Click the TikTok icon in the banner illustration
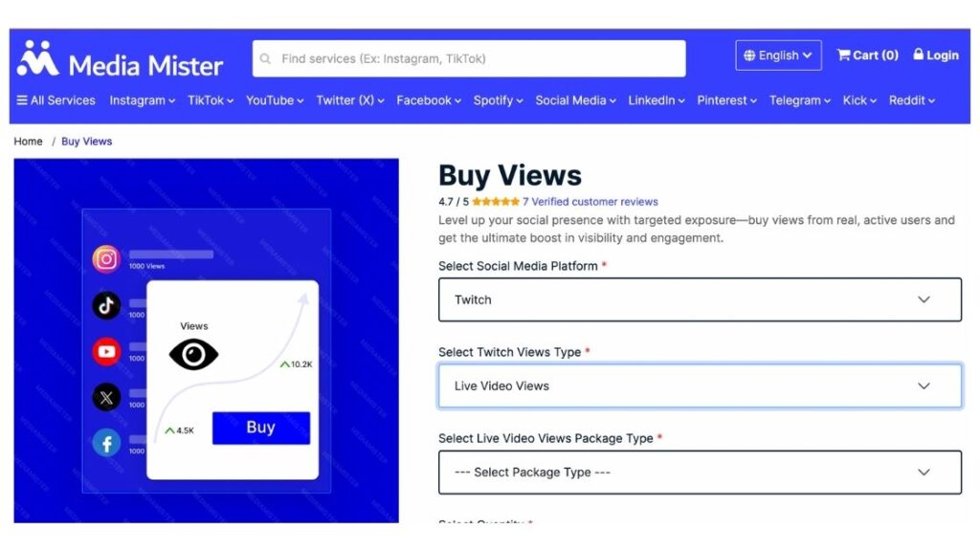The width and height of the screenshot is (980, 551). click(x=106, y=305)
